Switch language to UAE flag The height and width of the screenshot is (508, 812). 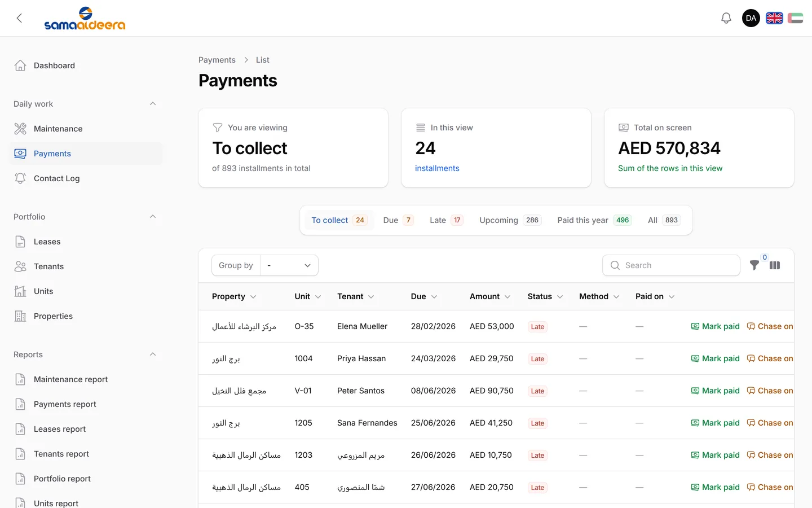coord(795,18)
